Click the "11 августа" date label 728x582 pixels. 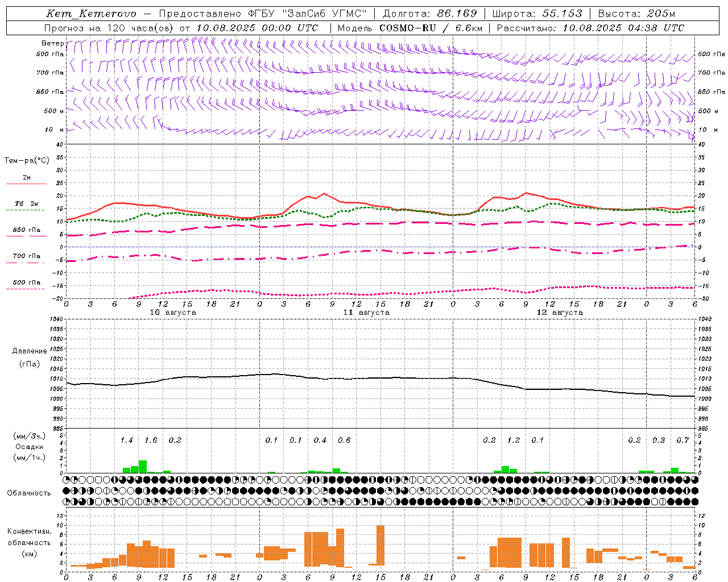pyautogui.click(x=366, y=313)
